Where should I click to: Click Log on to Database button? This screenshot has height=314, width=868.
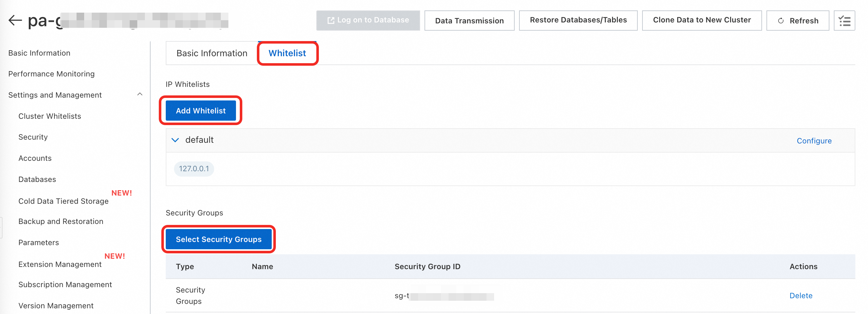pos(368,20)
